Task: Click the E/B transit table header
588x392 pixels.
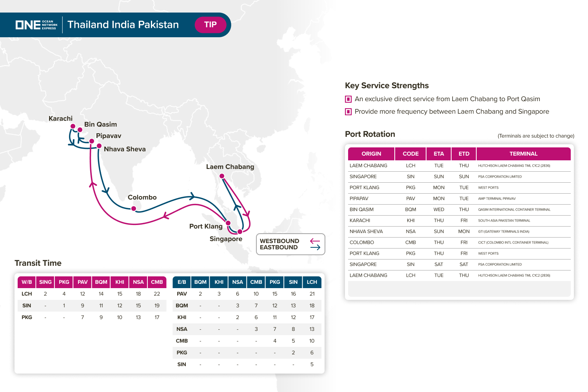Action: [182, 282]
